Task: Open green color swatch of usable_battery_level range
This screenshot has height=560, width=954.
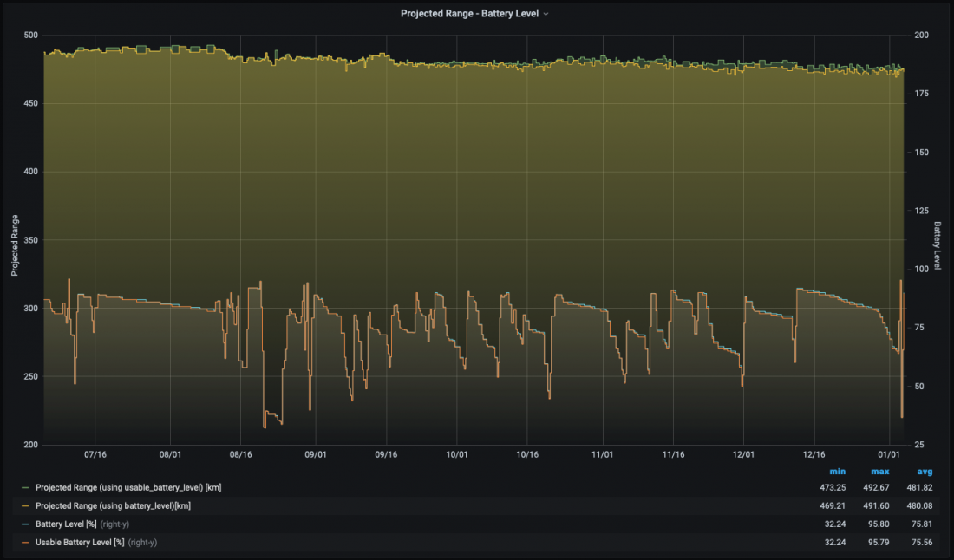Action: tap(24, 488)
